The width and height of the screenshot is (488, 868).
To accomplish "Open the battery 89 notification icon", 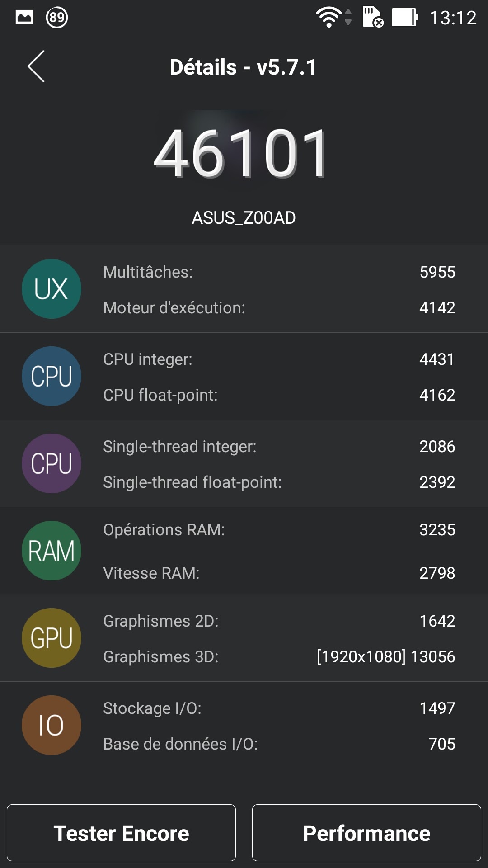I will click(57, 18).
